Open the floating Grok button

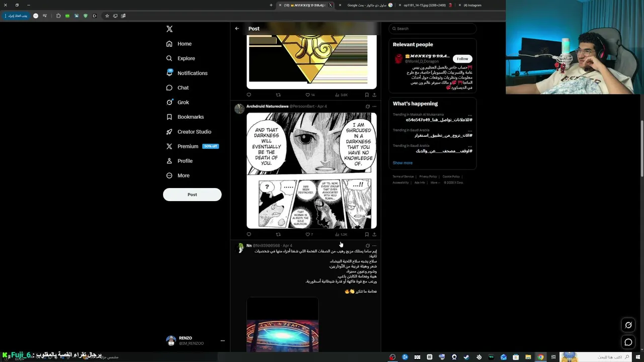click(x=628, y=325)
